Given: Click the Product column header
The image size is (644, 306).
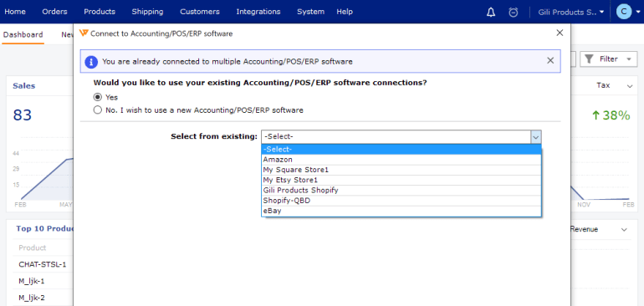Looking at the screenshot, I should (x=33, y=247).
